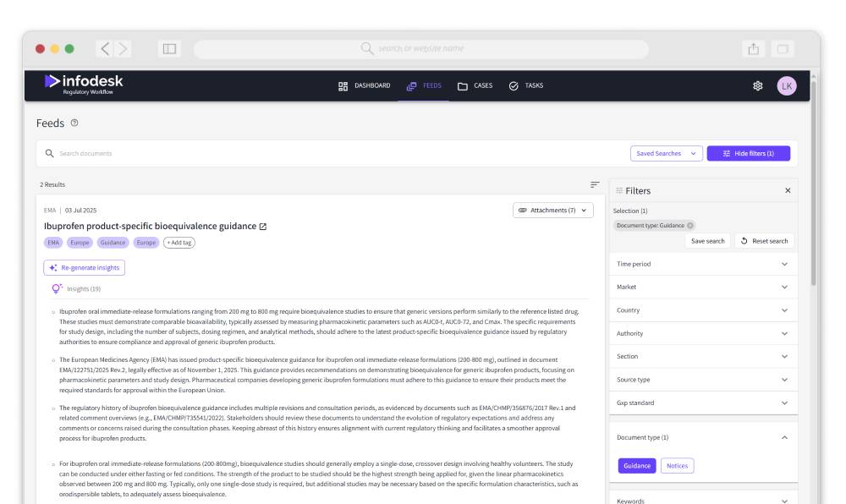Click the Save search button
The height and width of the screenshot is (504, 846).
709,239
